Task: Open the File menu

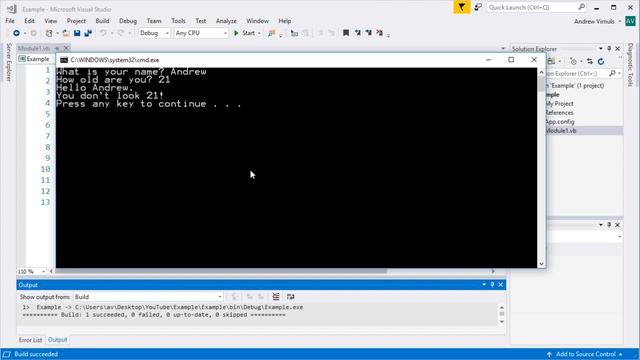Action: 10,21
